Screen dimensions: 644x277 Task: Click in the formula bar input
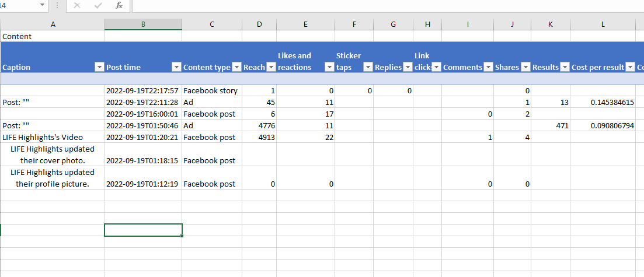385,5
